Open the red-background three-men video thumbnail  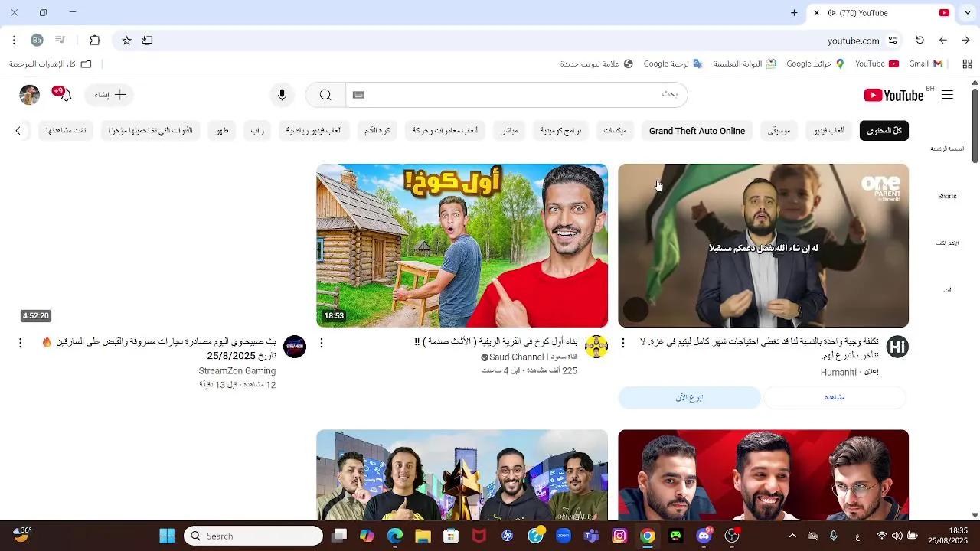click(763, 474)
